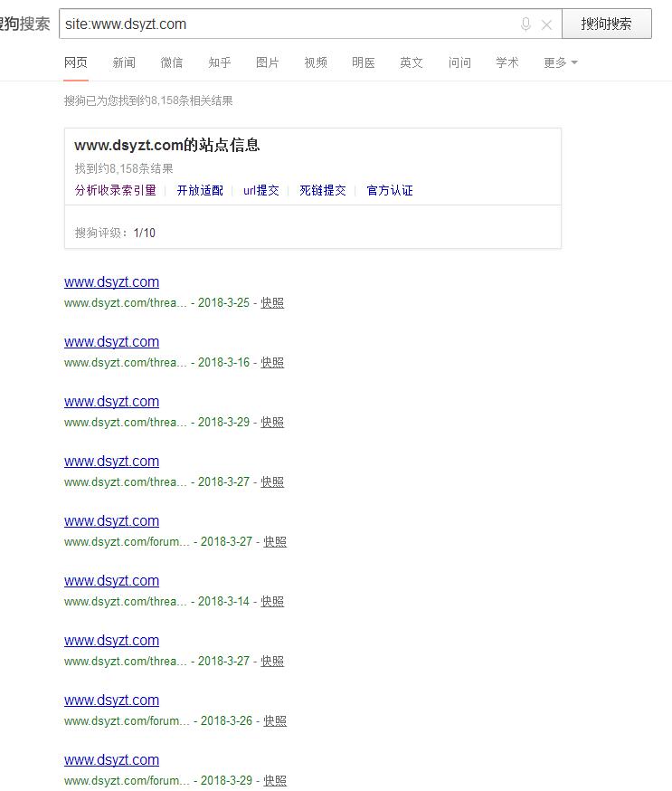Open 快照 for the thread 2018-3-29 result
672x791 pixels.
[x=272, y=423]
